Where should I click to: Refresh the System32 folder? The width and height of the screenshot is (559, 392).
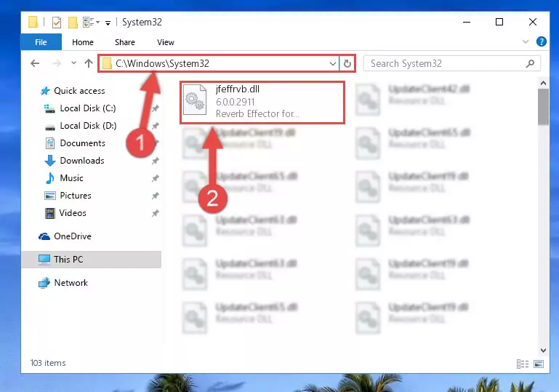click(x=347, y=64)
